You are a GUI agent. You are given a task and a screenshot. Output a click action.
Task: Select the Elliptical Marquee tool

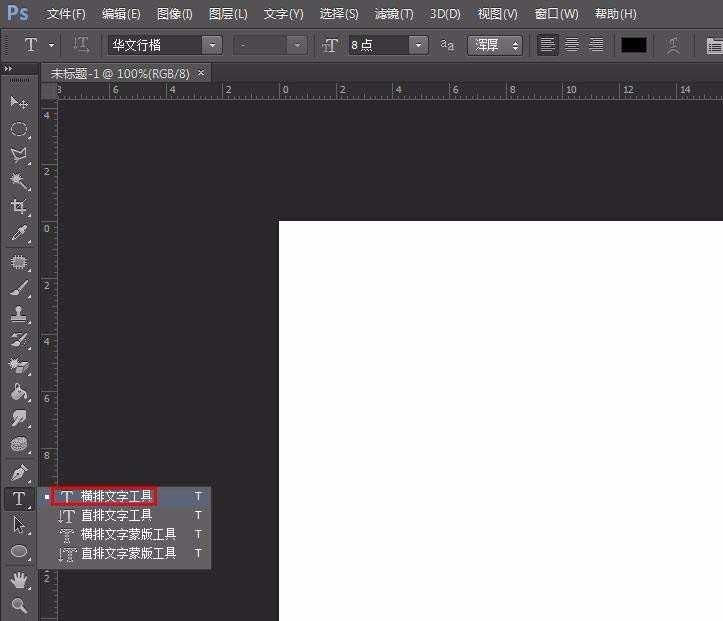coord(19,129)
